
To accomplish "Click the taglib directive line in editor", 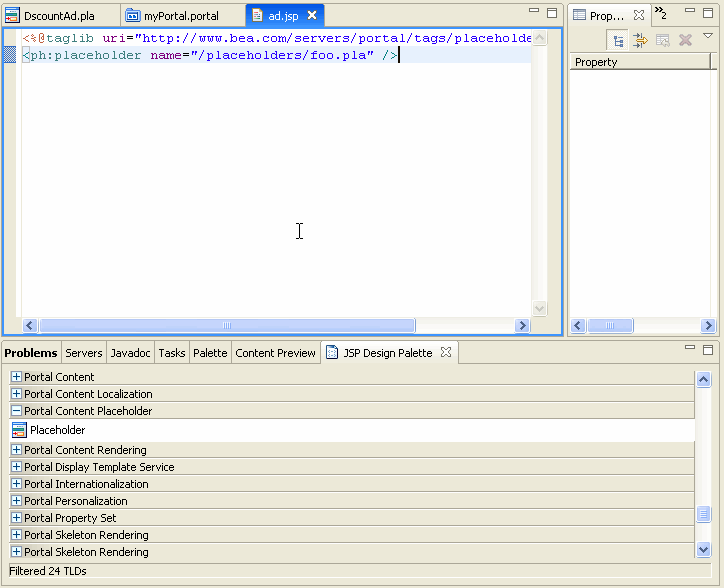I will pos(277,38).
